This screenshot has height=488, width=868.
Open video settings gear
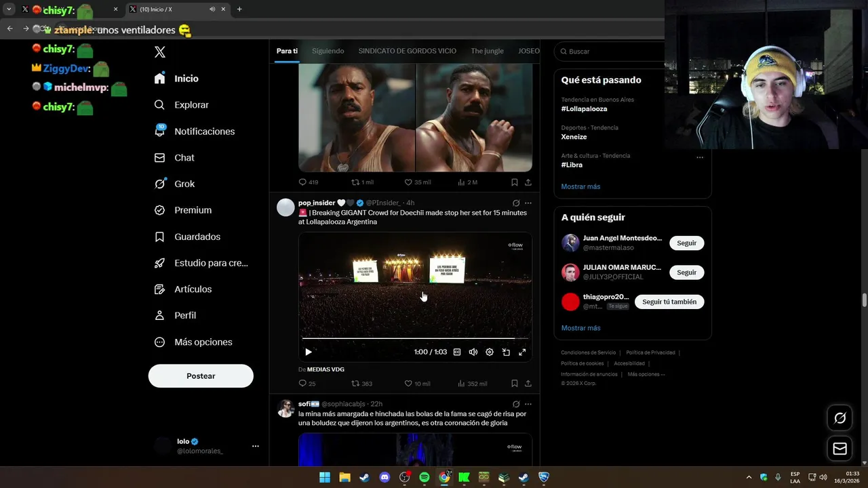coord(490,352)
